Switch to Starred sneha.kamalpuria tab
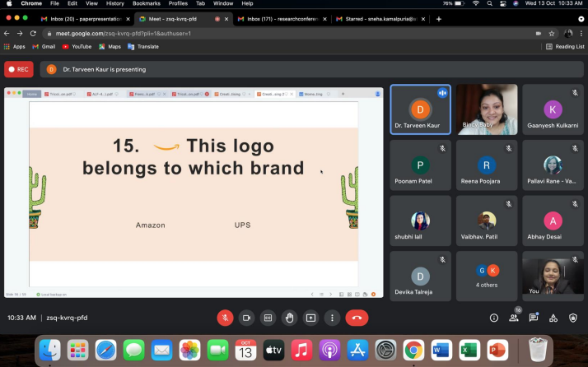588x367 pixels. pyautogui.click(x=380, y=19)
